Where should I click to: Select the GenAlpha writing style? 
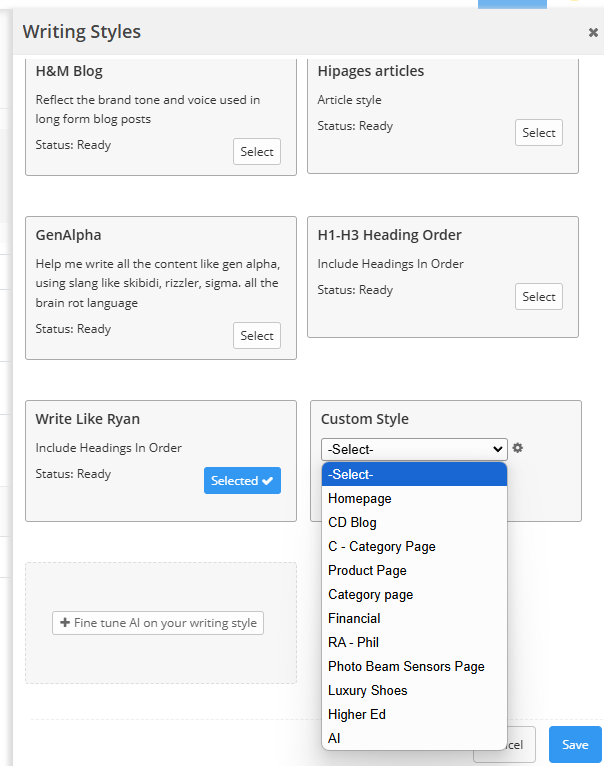click(x=257, y=336)
